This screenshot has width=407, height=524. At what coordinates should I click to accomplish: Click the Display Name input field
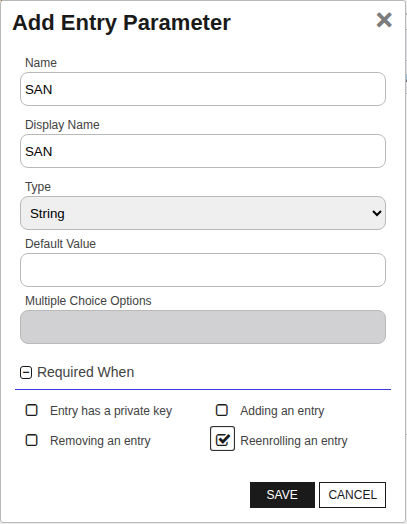coord(203,151)
